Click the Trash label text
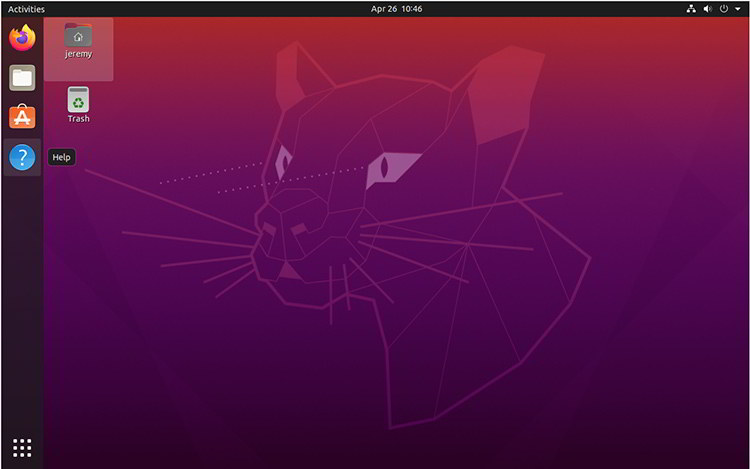750x469 pixels. click(x=78, y=119)
